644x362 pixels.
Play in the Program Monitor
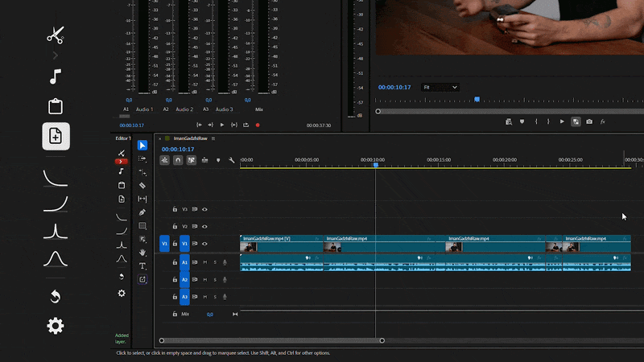562,121
